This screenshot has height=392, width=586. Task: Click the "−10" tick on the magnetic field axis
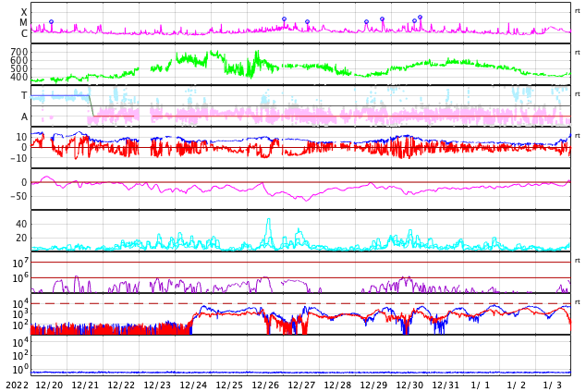click(x=19, y=158)
